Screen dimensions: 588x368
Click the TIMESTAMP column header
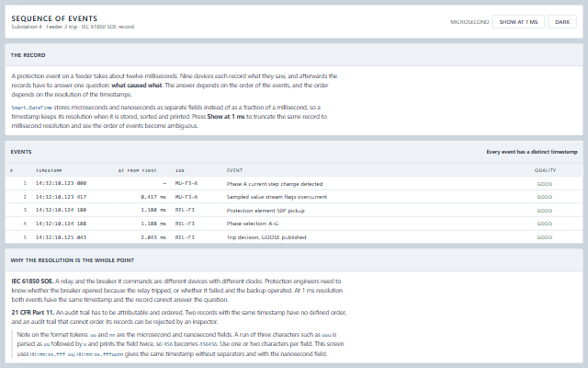point(49,170)
